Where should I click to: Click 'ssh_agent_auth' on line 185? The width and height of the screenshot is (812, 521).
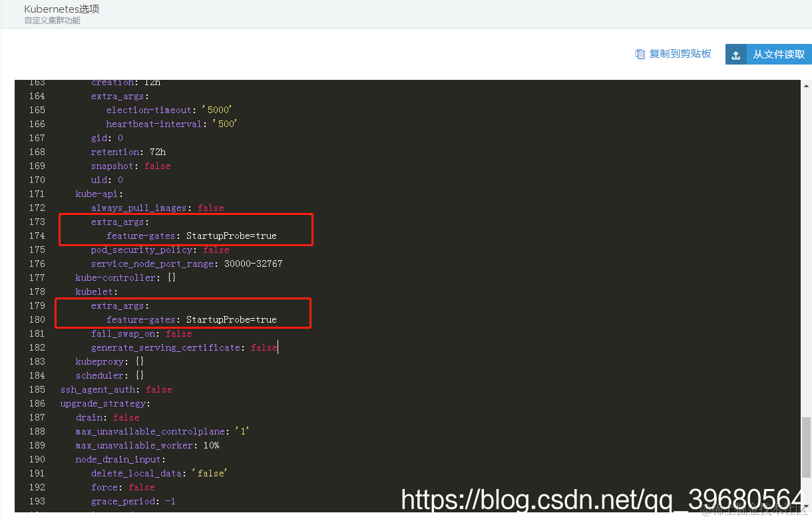click(97, 389)
